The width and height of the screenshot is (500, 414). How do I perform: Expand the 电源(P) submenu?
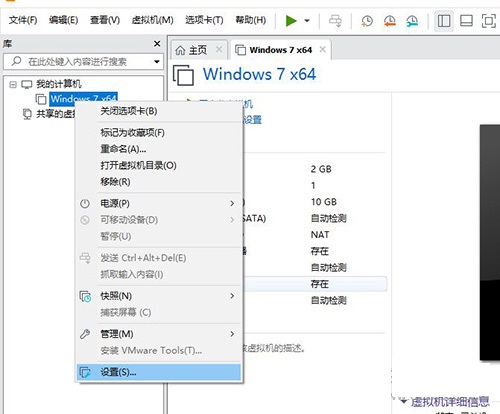[159, 203]
